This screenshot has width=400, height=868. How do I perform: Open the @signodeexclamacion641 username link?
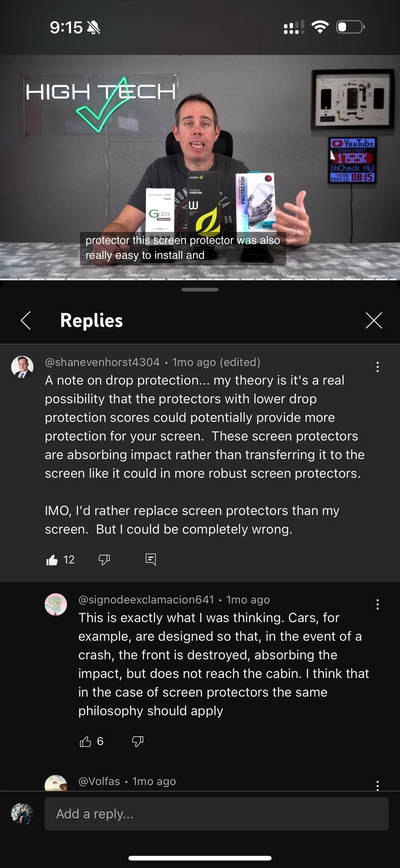[146, 600]
